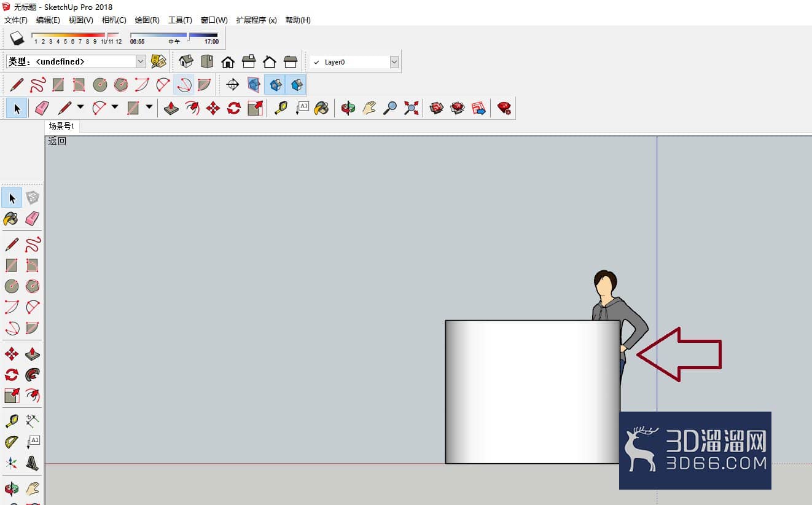Viewport: 812px width, 505px height.
Task: Open the Extension Manager ruby icon
Action: [504, 109]
